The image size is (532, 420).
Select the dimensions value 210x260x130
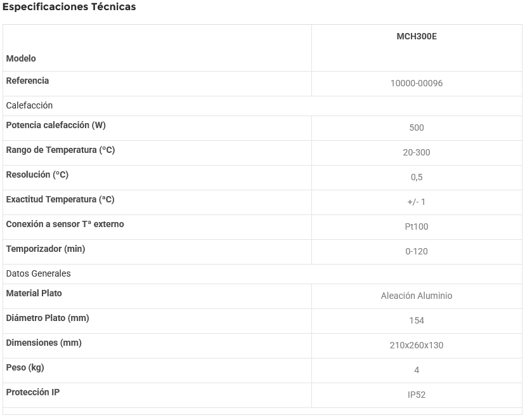(417, 345)
